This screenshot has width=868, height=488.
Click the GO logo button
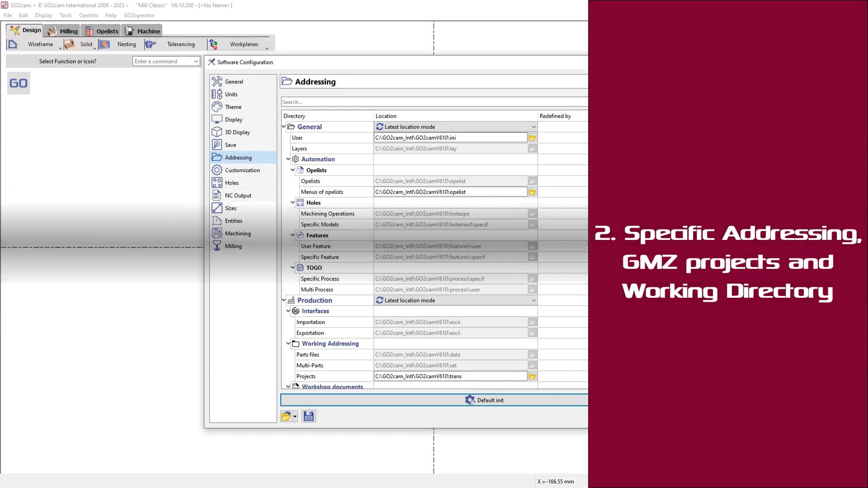pyautogui.click(x=18, y=83)
